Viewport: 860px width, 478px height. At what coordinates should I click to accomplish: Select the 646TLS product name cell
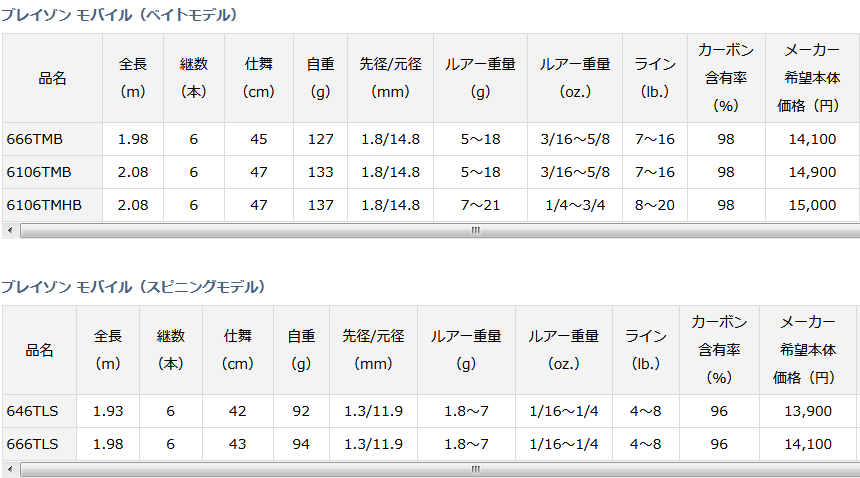(x=39, y=411)
